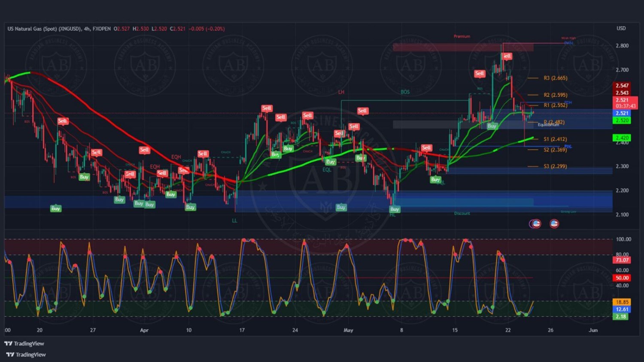This screenshot has width=644, height=362.
Task: Click the orange 18.85 oscillator value tag
Action: (x=622, y=302)
